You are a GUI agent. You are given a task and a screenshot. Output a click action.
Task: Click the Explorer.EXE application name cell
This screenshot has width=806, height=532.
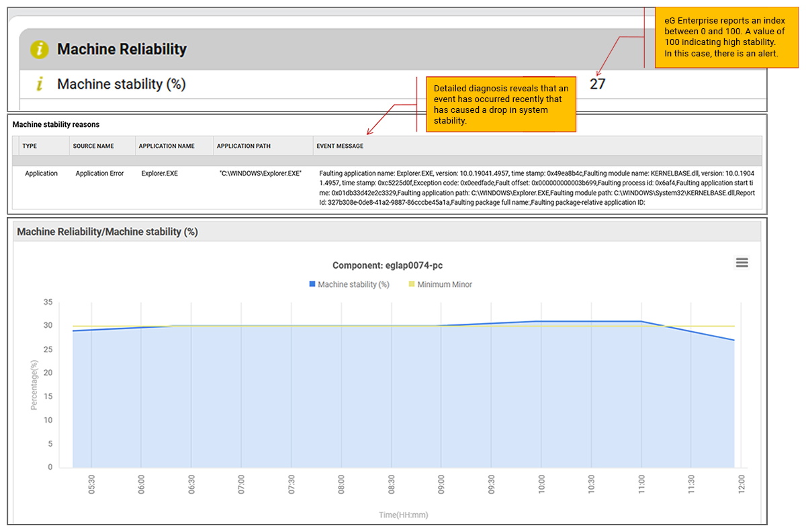[159, 173]
